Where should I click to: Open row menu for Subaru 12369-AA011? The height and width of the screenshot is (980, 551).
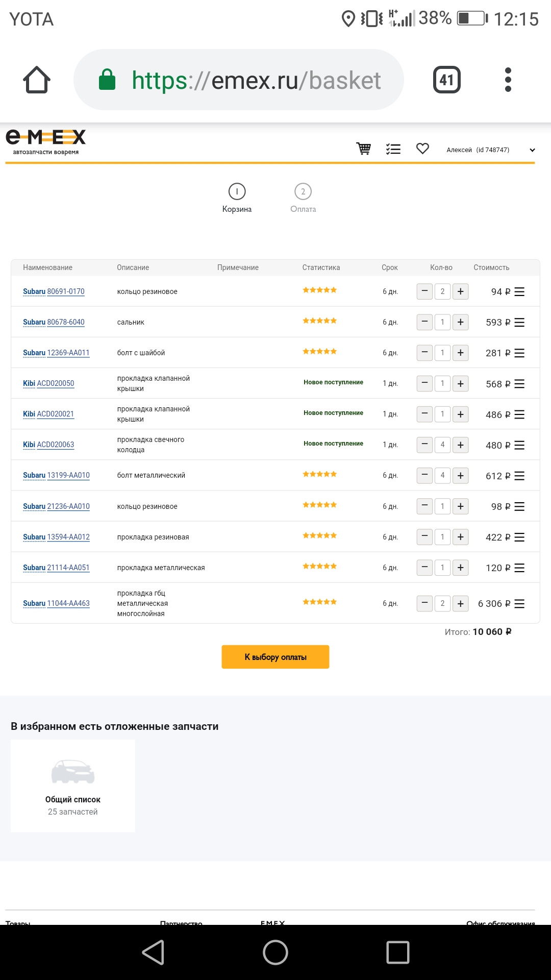pyautogui.click(x=519, y=353)
